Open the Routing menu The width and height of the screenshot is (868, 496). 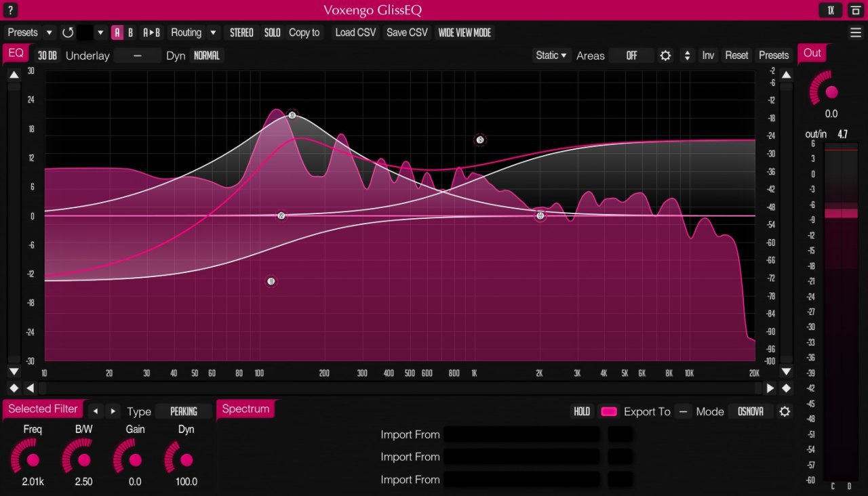click(x=186, y=33)
